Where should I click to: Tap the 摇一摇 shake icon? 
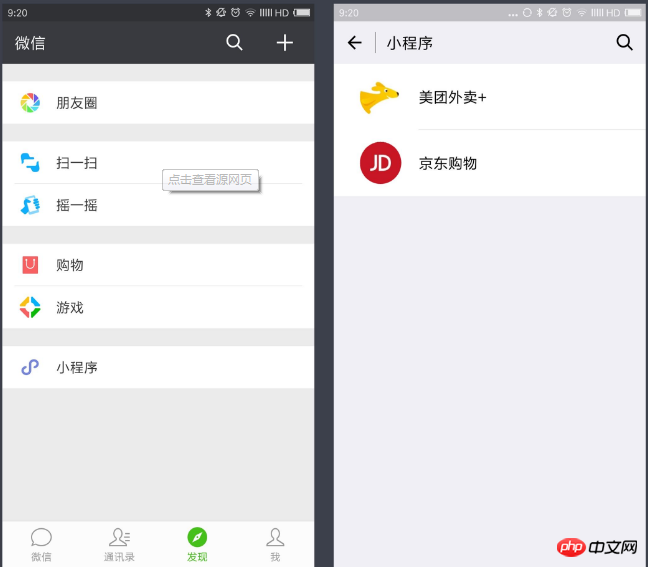tap(30, 205)
